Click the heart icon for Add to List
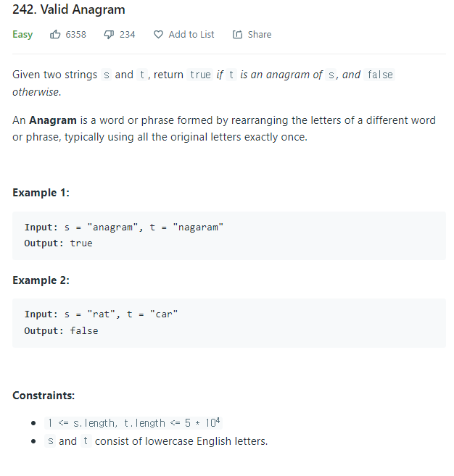This screenshot has height=476, width=454. 158,34
